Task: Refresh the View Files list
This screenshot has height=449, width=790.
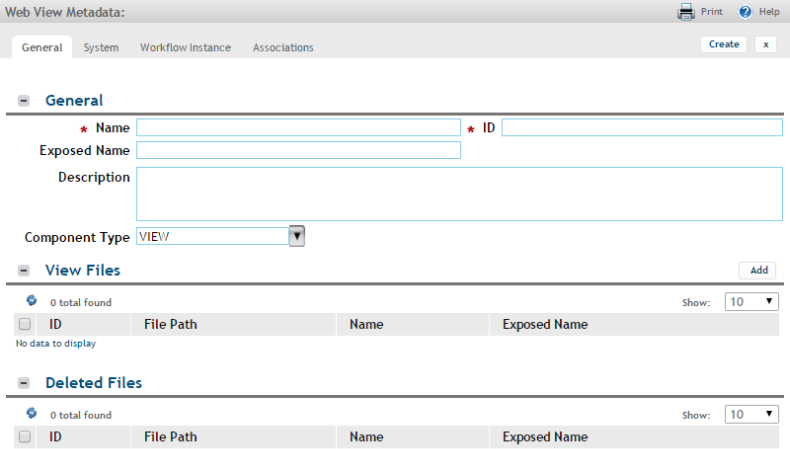Action: [x=31, y=301]
